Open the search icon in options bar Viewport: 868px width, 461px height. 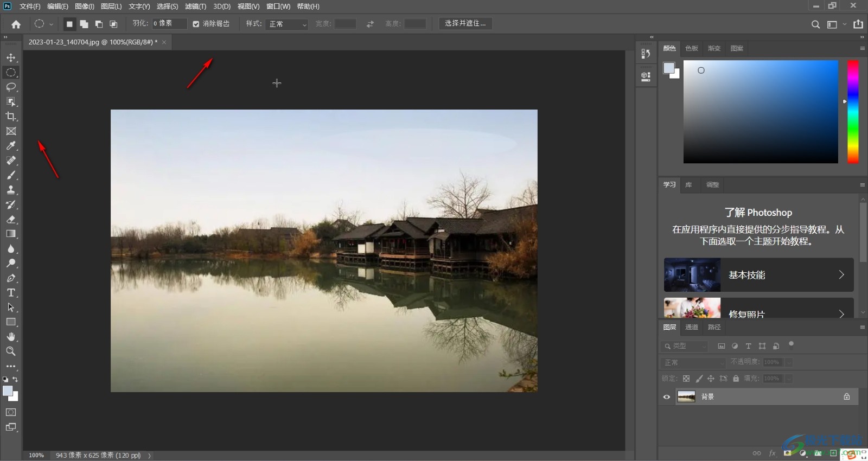tap(815, 24)
